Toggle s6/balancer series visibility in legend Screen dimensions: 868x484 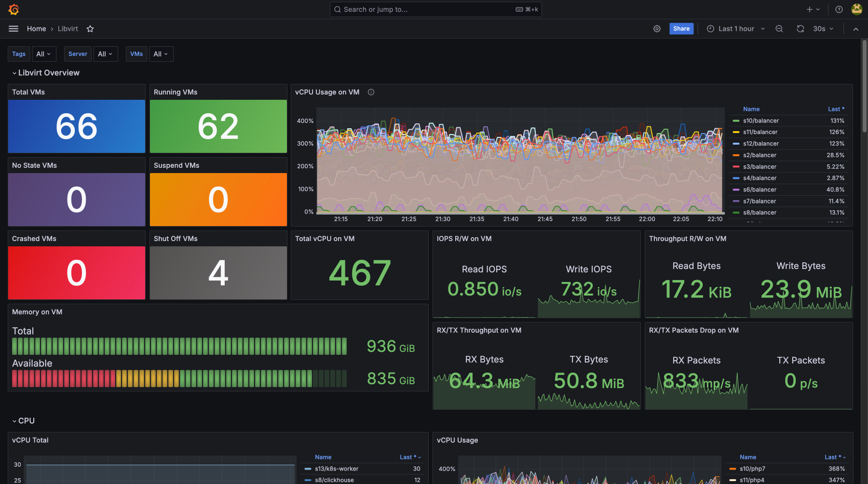759,190
